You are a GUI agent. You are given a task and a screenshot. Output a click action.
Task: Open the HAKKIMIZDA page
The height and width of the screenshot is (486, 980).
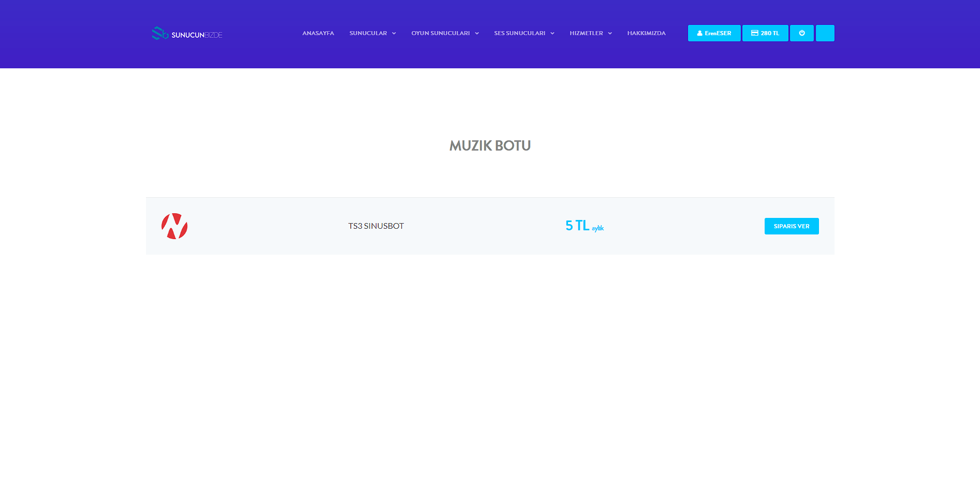(x=646, y=33)
